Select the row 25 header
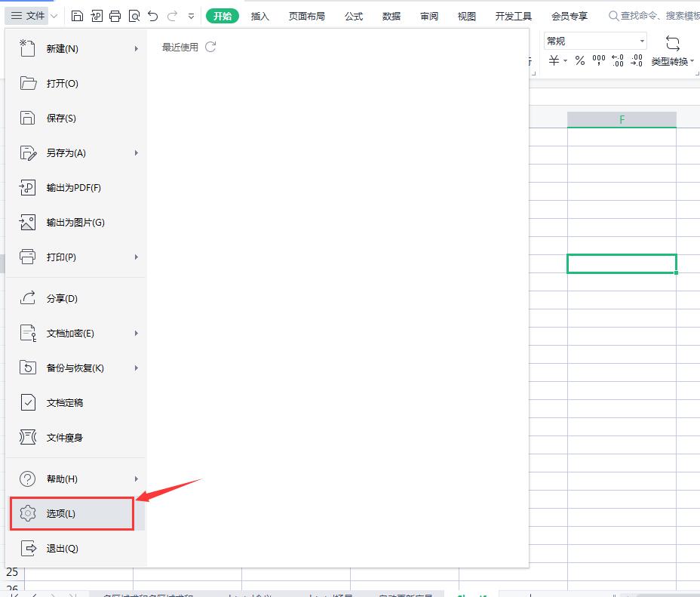The height and width of the screenshot is (597, 700). click(12, 572)
